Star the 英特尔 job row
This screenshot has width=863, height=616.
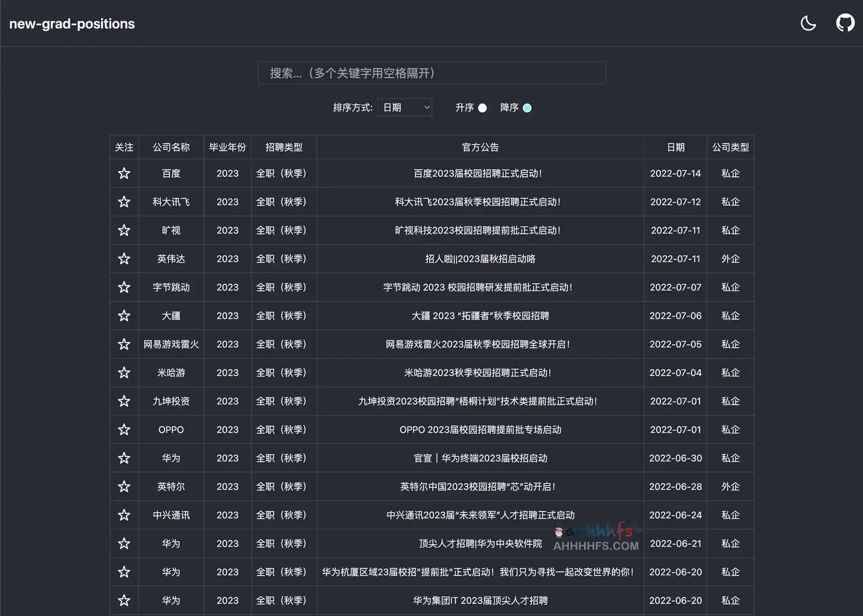click(124, 486)
